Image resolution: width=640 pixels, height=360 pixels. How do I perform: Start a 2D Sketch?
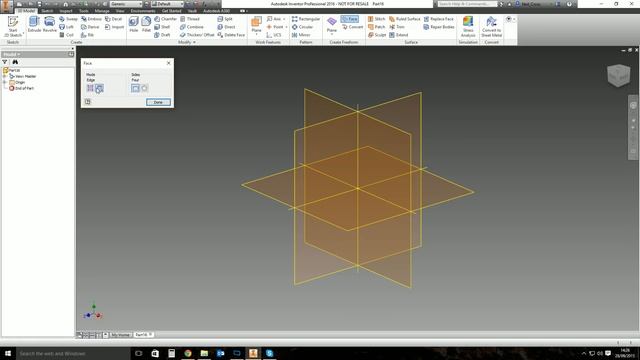point(13,27)
